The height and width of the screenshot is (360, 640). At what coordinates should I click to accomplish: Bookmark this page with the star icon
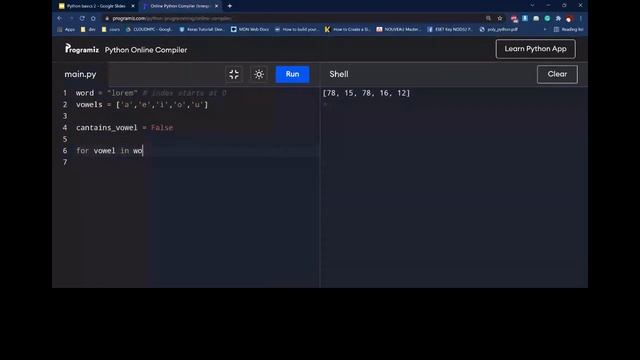point(500,18)
